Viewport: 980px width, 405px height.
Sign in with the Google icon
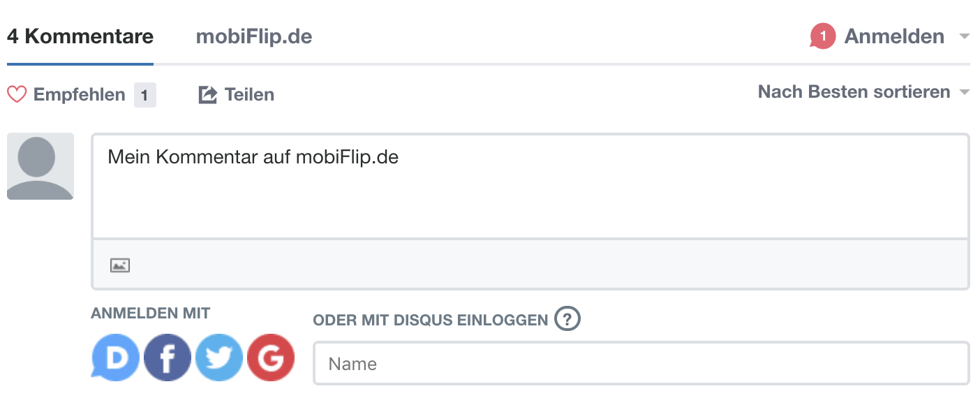(271, 357)
